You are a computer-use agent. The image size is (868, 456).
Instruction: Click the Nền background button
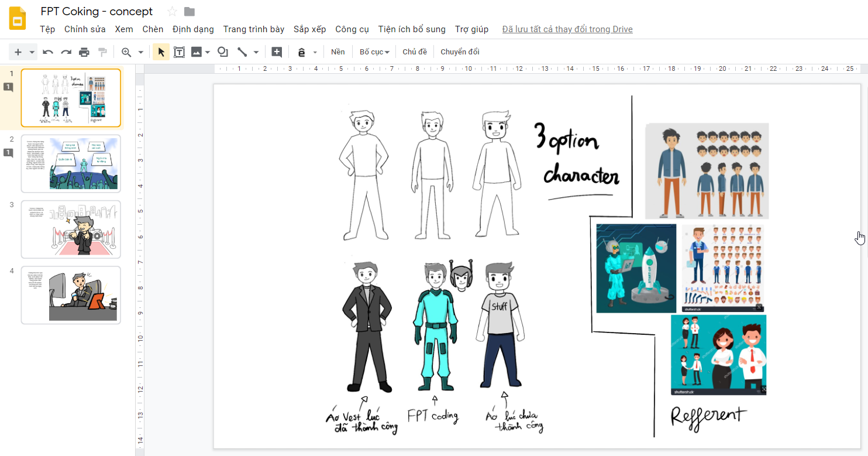338,52
